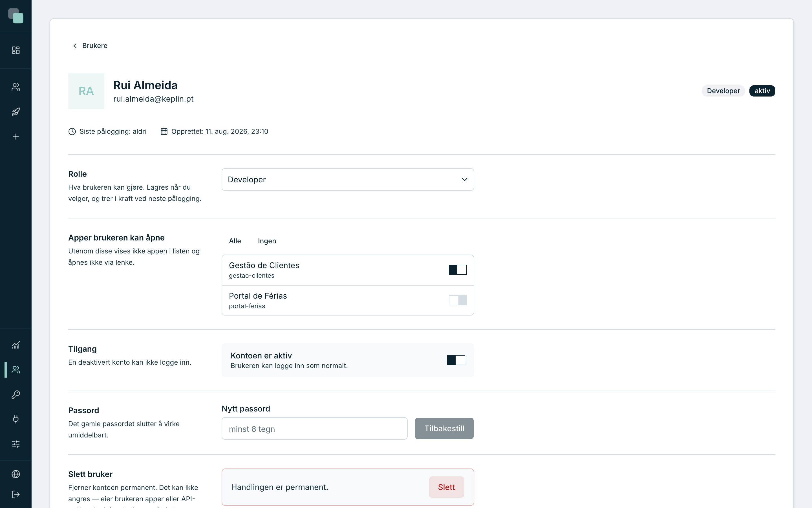Click the Nytt passord input field
The image size is (812, 508).
tap(314, 428)
